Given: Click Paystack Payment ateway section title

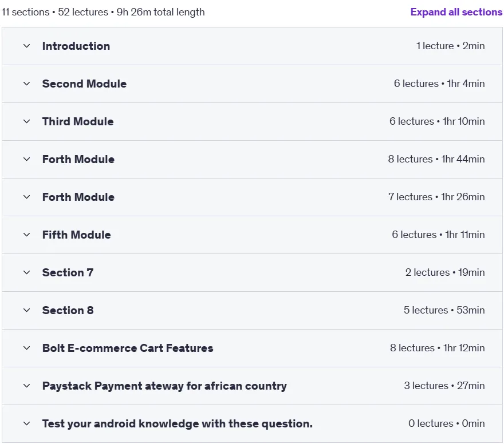Looking at the screenshot, I should [x=164, y=386].
